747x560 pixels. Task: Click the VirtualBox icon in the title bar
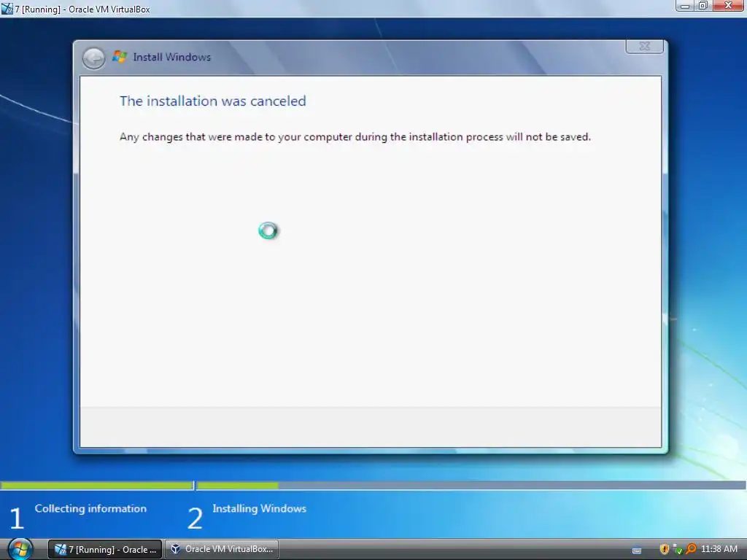pyautogui.click(x=7, y=9)
